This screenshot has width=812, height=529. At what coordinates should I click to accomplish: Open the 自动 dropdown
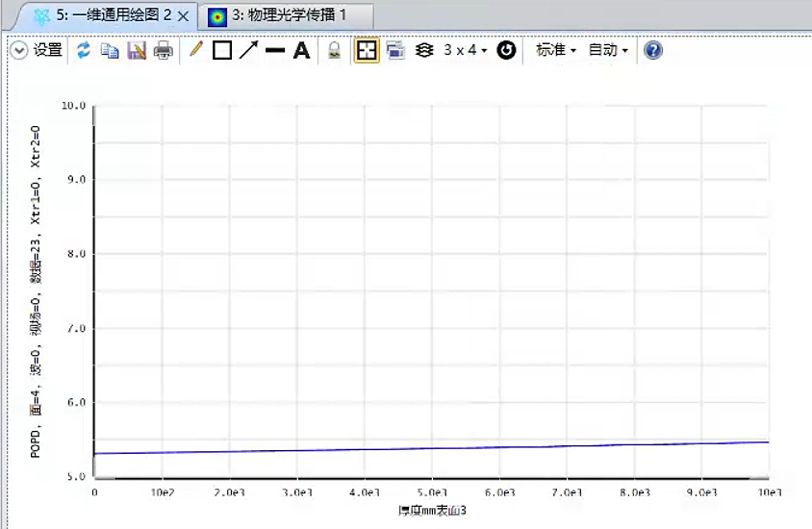(608, 50)
